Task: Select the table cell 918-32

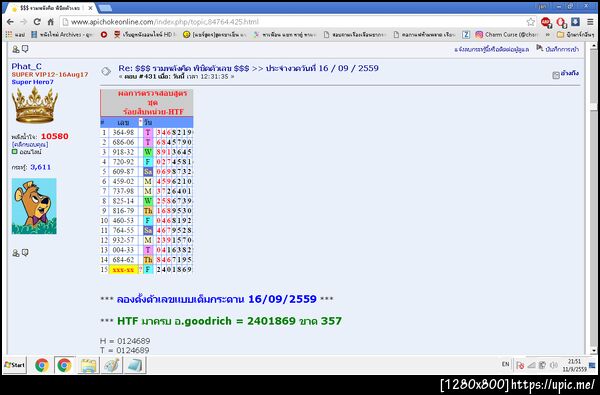Action: (x=123, y=152)
